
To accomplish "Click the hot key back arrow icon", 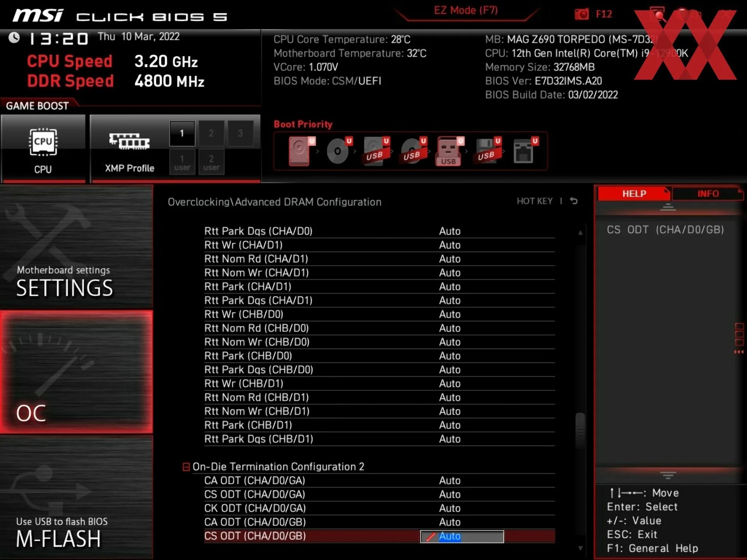I will pos(574,201).
